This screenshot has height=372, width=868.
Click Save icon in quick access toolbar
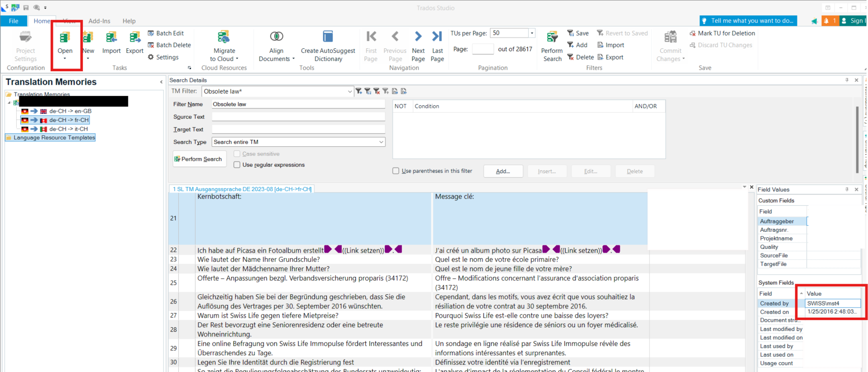point(26,8)
